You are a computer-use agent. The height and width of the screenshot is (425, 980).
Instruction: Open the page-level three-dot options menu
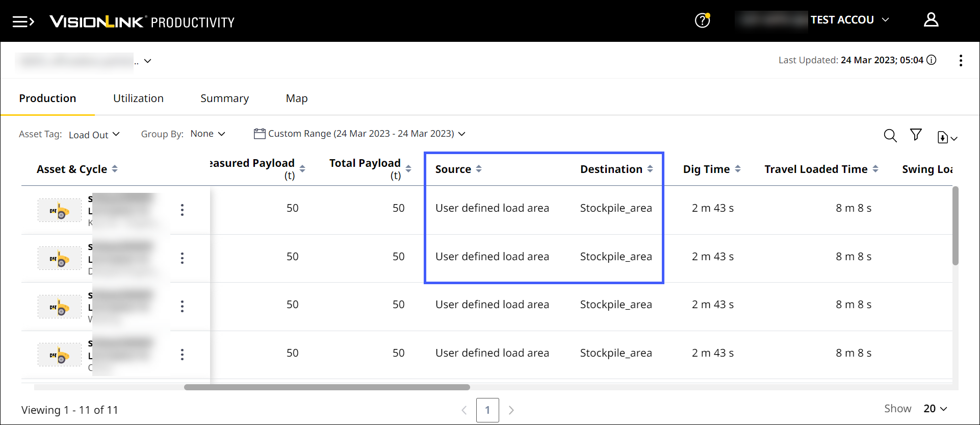click(961, 61)
